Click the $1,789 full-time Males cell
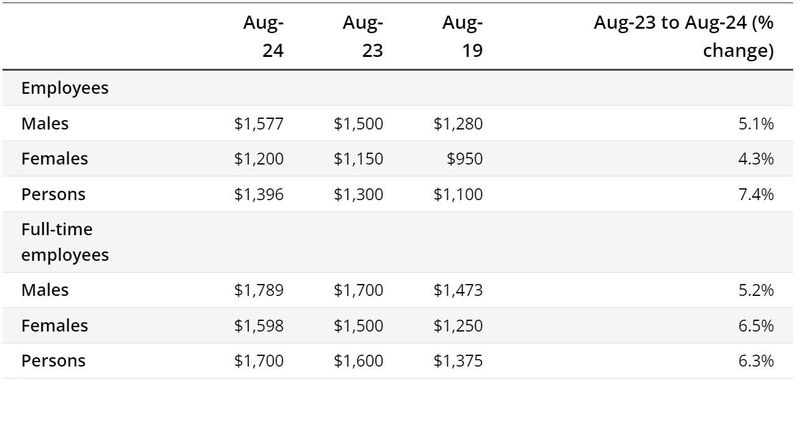Viewport: 800px width, 421px height. pos(259,290)
